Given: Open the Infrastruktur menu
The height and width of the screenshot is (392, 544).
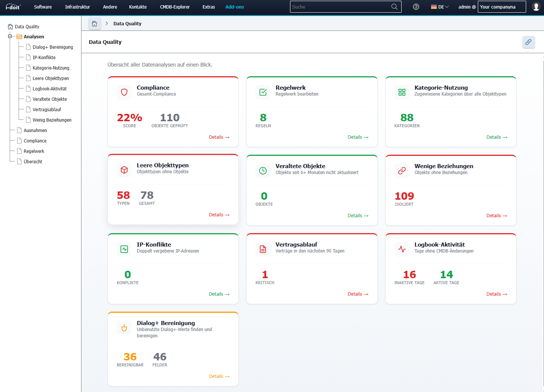Looking at the screenshot, I should coord(77,7).
